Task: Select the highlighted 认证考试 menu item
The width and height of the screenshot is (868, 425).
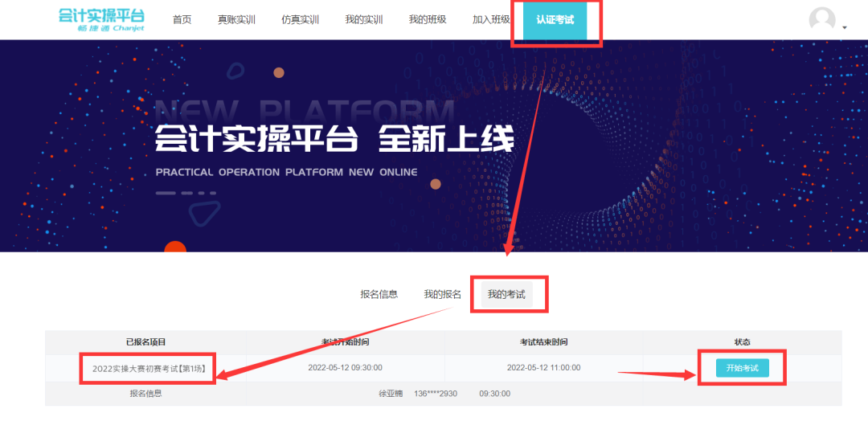Action: pos(555,19)
